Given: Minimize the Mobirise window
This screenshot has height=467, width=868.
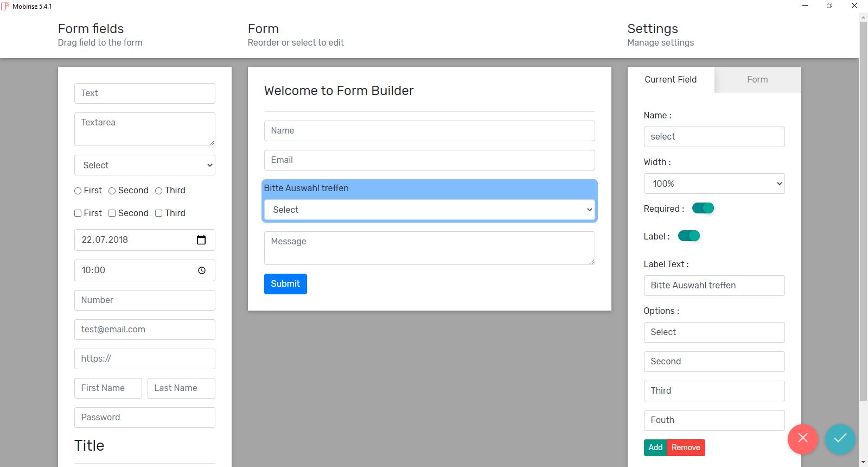Looking at the screenshot, I should (805, 6).
